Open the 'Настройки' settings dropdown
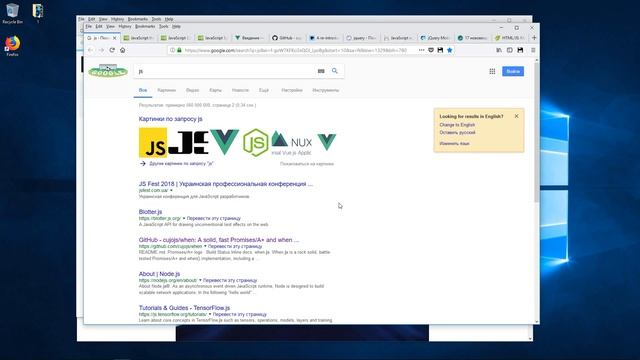 pos(292,90)
